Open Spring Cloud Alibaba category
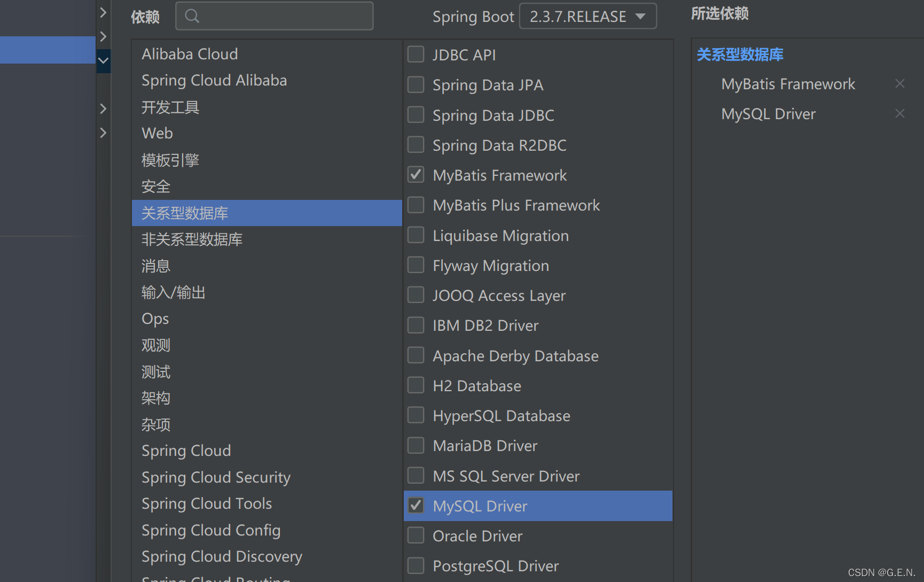This screenshot has height=582, width=924. point(267,80)
